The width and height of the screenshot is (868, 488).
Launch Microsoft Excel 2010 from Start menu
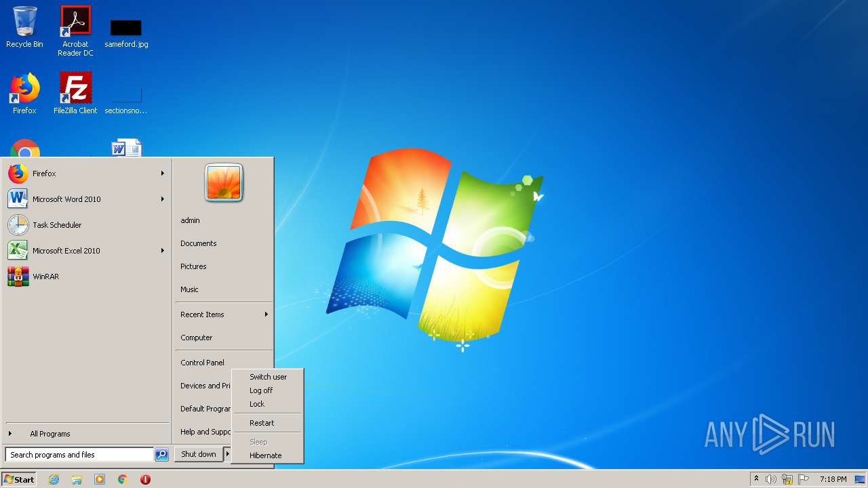(x=86, y=251)
